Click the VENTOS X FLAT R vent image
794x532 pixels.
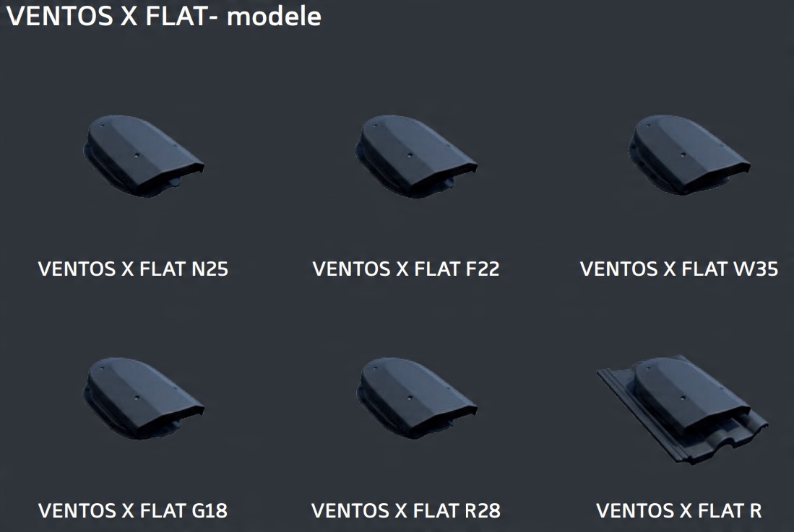pos(683,410)
